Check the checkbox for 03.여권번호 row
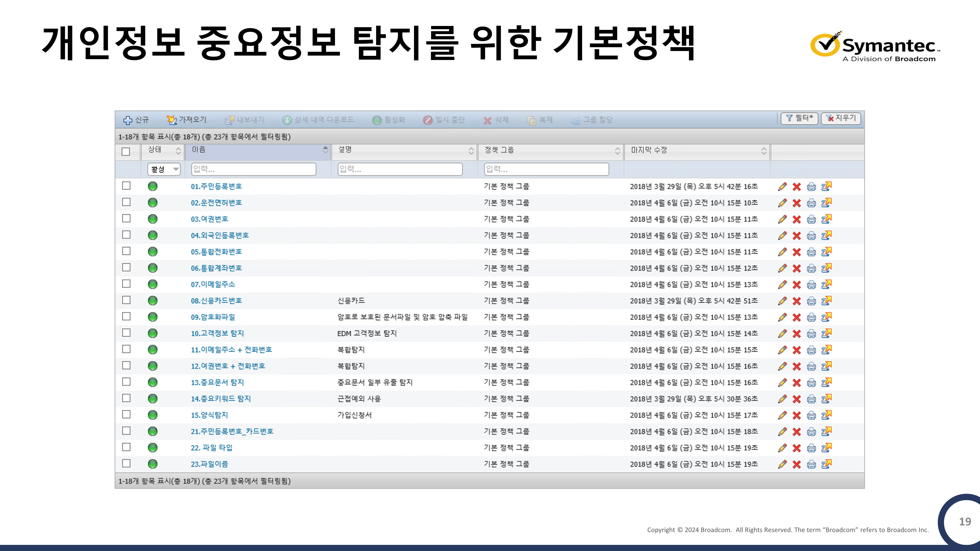Screen dimensions: 980x551 coord(126,219)
